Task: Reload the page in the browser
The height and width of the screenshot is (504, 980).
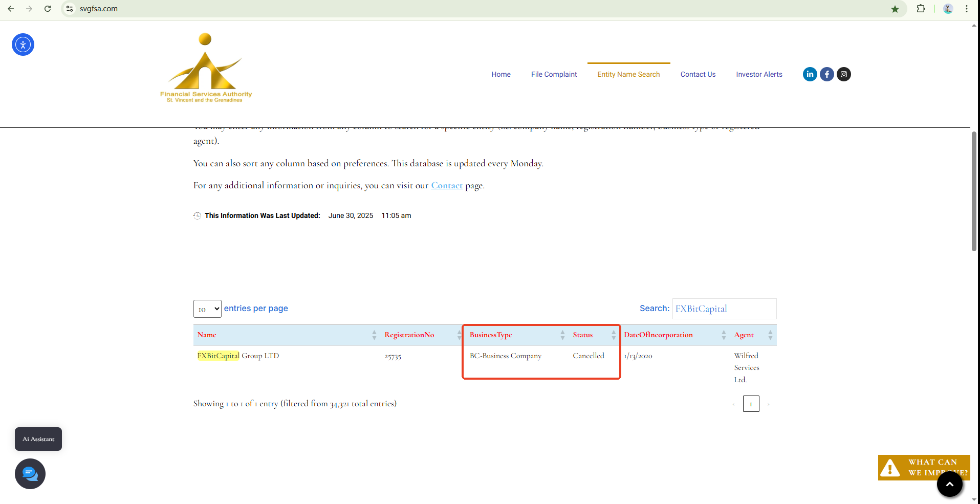Action: [48, 9]
